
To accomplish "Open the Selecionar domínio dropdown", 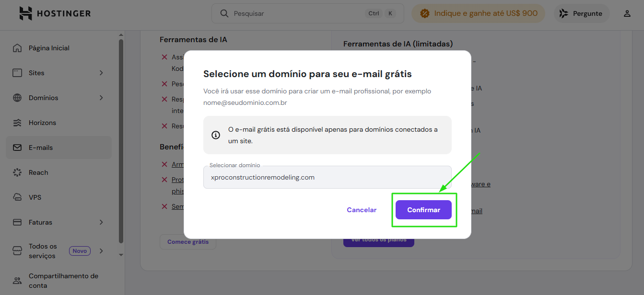I will [327, 177].
